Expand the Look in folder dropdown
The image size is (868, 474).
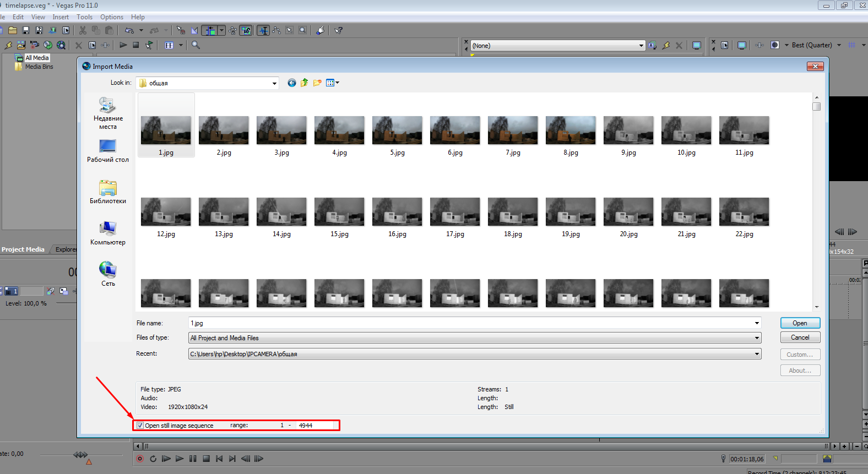[274, 83]
